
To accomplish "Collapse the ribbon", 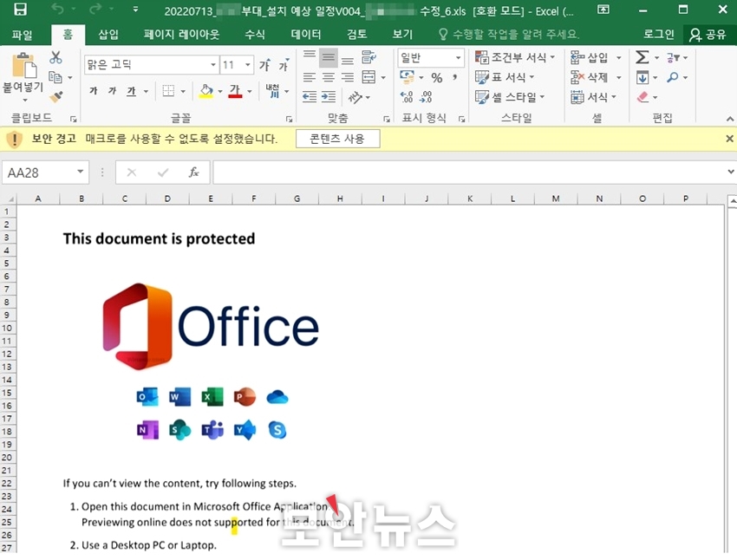I will (x=730, y=119).
